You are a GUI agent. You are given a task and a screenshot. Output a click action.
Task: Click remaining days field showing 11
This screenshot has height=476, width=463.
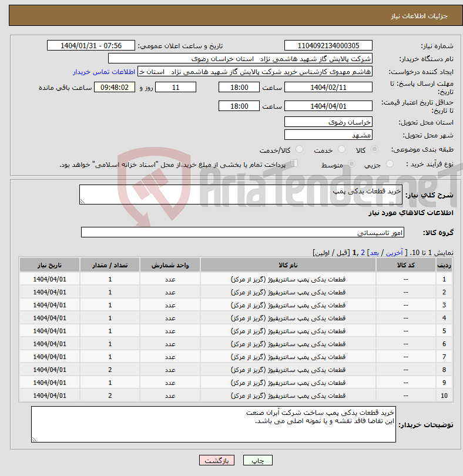pyautogui.click(x=176, y=88)
